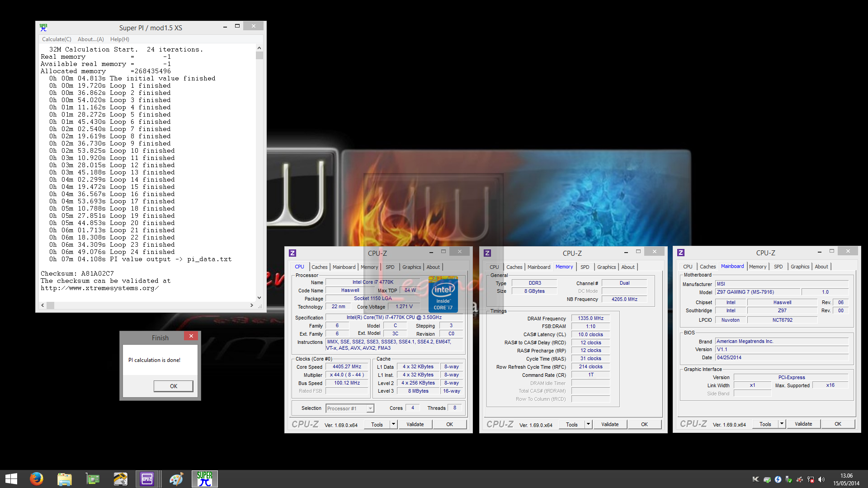Screen dimensions: 868x488
Task: Open the Help(H) menu in Super PI
Action: tap(119, 39)
